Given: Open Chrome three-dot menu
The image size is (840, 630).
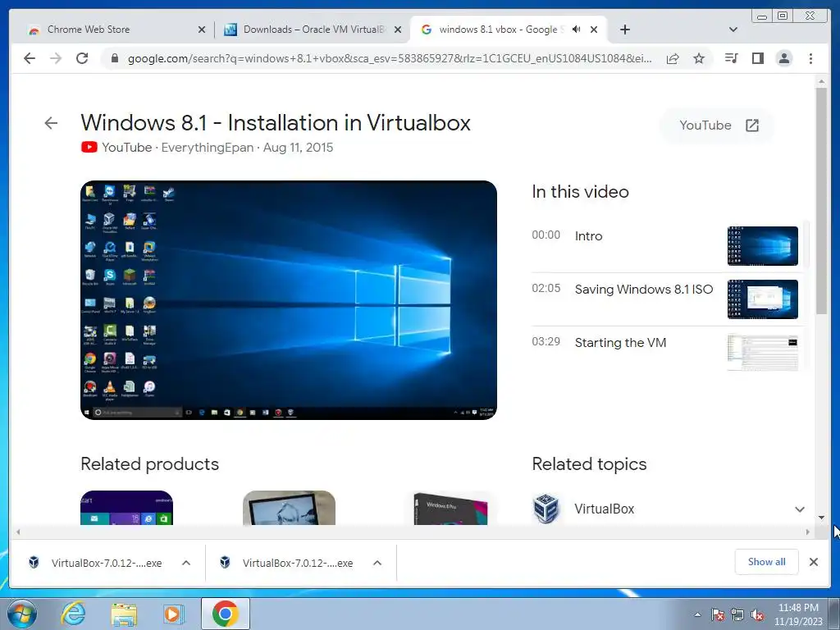Looking at the screenshot, I should [x=811, y=58].
